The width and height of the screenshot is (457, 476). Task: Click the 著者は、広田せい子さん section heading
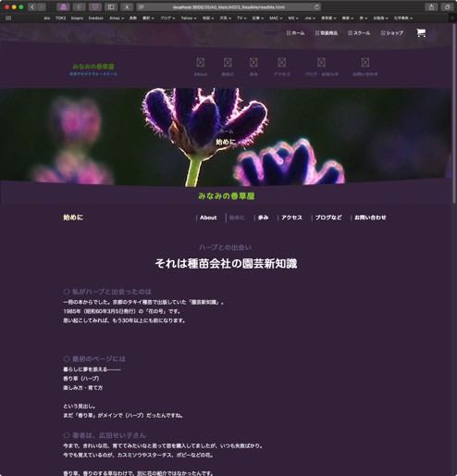point(105,435)
